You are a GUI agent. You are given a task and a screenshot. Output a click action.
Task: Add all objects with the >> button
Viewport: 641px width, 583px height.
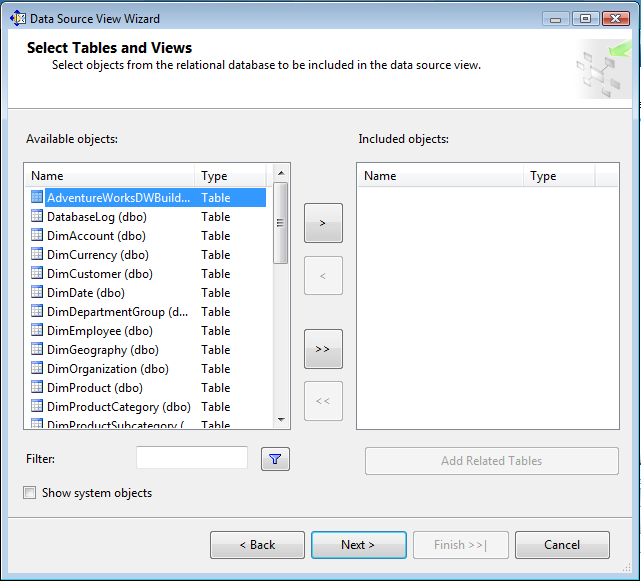click(323, 349)
